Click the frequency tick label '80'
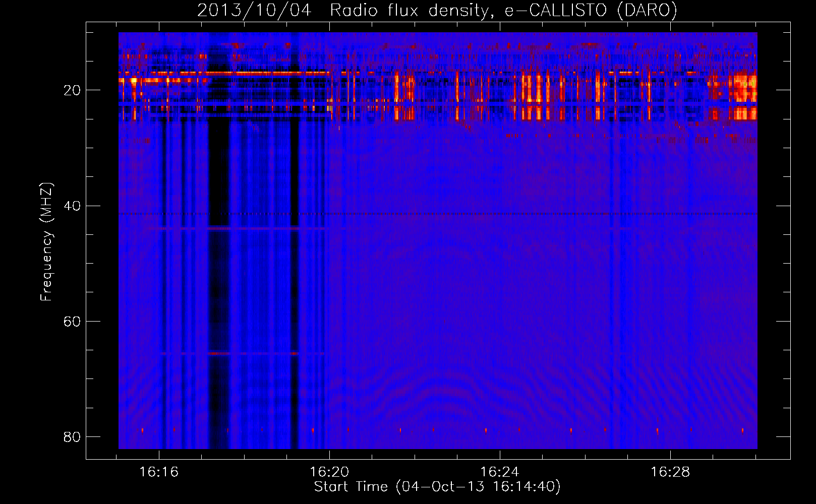 point(72,436)
